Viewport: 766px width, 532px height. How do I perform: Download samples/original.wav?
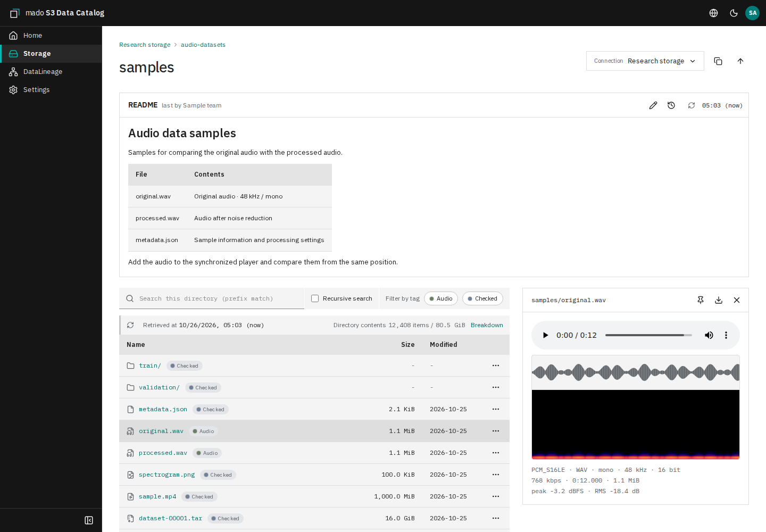pos(719,300)
